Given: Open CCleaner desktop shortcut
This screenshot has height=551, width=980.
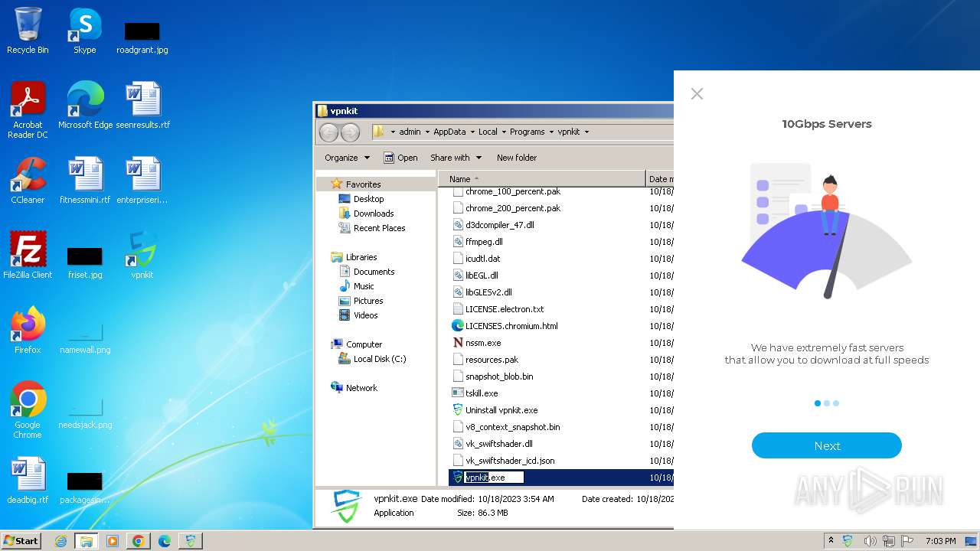Looking at the screenshot, I should [28, 180].
